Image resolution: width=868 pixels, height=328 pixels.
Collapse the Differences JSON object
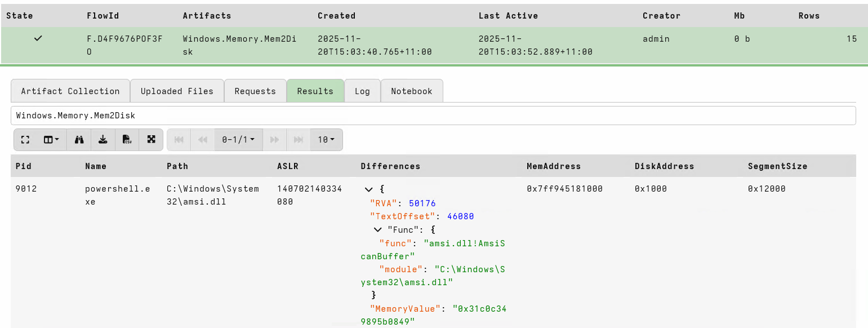click(369, 189)
